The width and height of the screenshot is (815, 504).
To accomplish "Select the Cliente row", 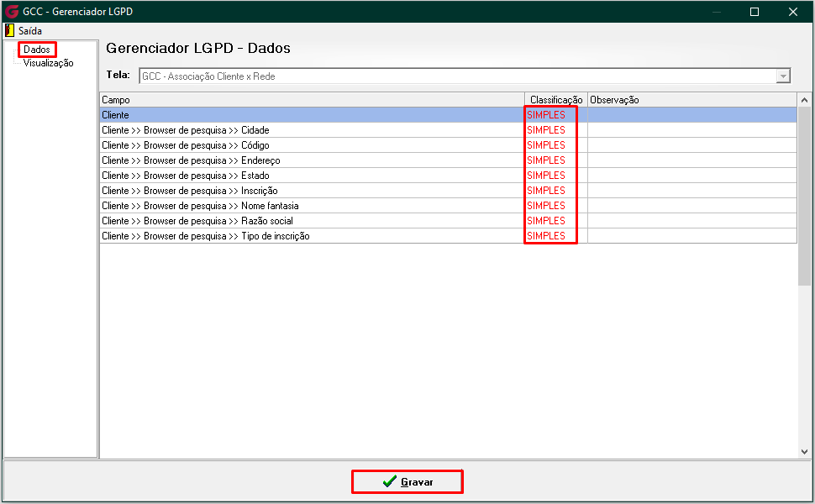I will coord(448,115).
